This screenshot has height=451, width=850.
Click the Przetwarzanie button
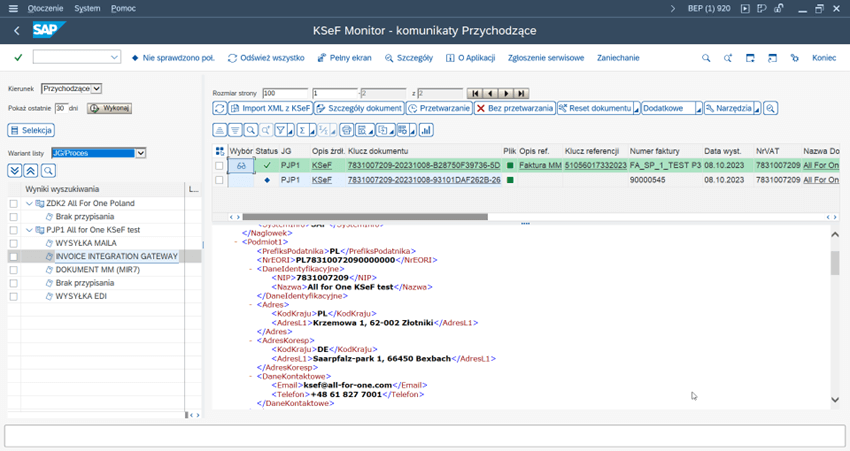[439, 108]
